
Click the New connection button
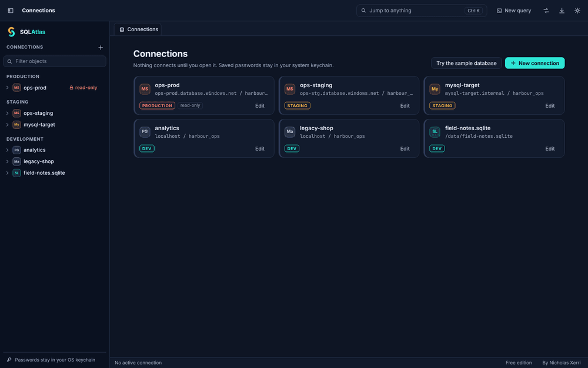[x=534, y=63]
